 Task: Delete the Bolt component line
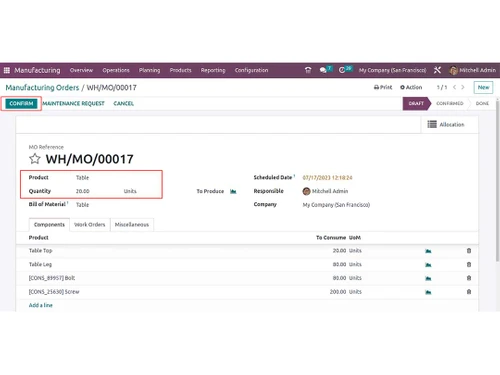[x=469, y=278]
